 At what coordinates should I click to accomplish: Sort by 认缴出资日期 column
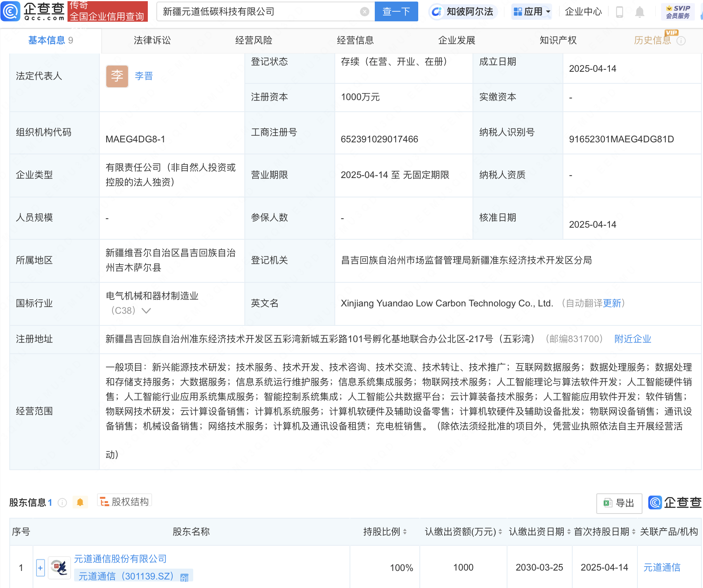click(569, 532)
